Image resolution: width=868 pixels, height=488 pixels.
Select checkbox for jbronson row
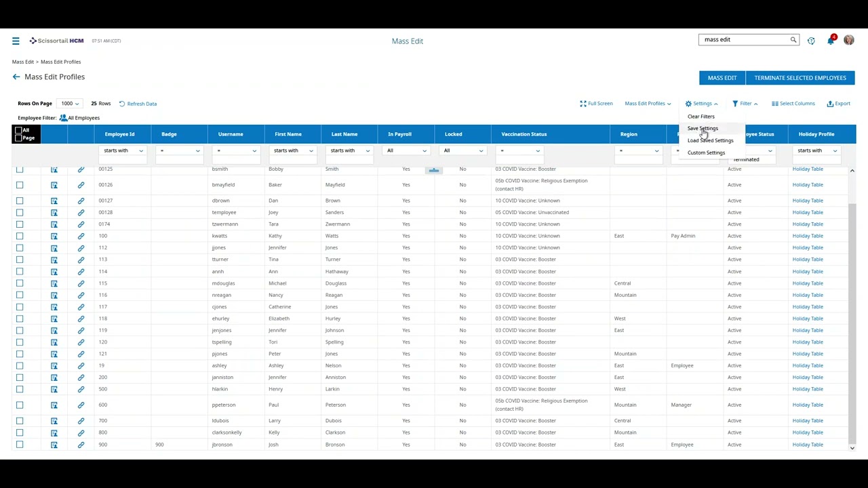(x=20, y=445)
